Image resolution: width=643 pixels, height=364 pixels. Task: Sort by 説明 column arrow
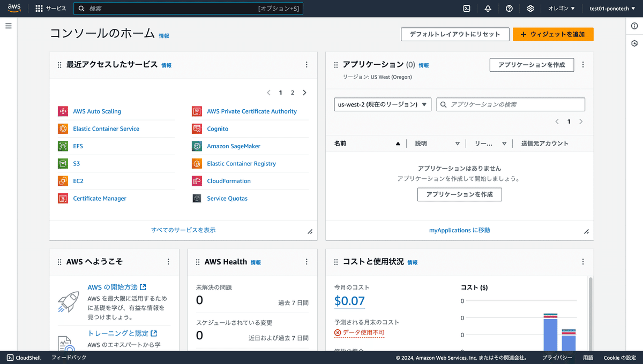pyautogui.click(x=457, y=143)
